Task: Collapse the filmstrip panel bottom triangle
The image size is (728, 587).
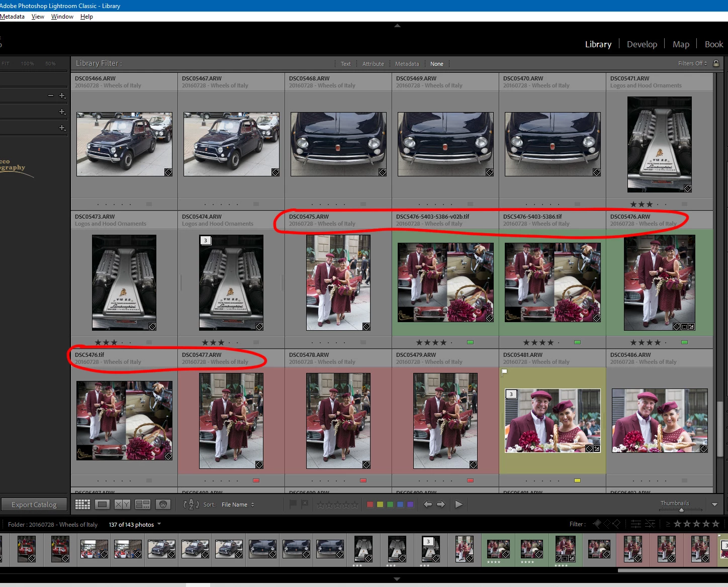Action: point(397,579)
